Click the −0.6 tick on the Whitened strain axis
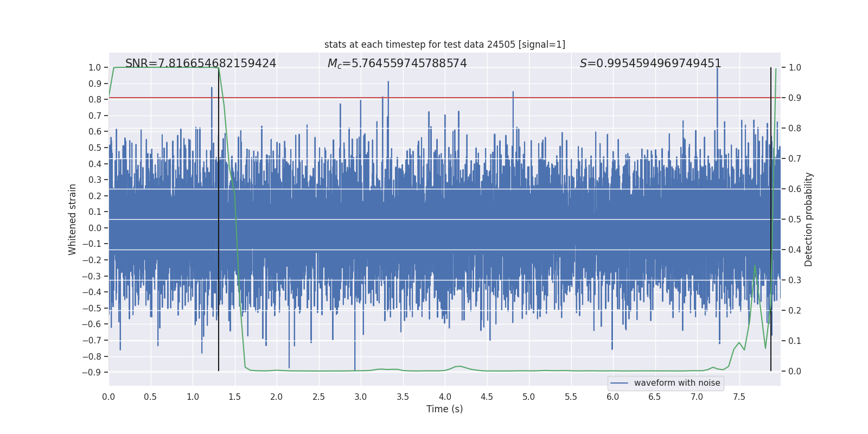Viewport: 868px width, 434px height. tap(92, 324)
